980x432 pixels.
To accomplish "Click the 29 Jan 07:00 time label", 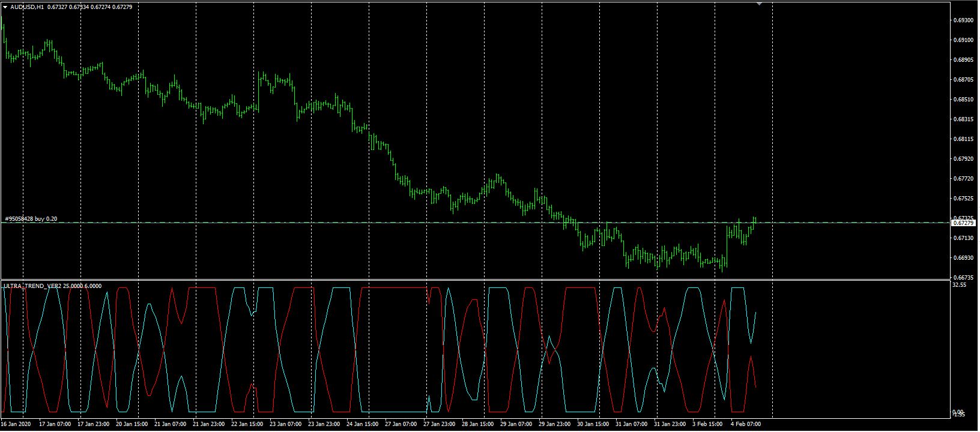I will coord(516,424).
